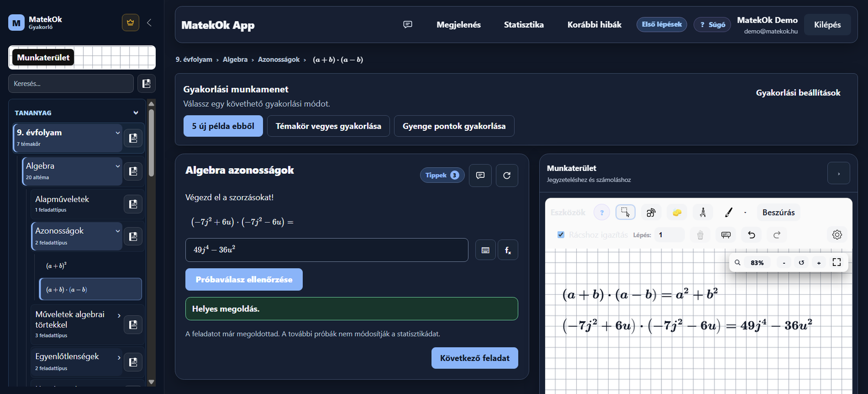868x394 pixels.
Task: Select the brush tool
Action: (x=729, y=212)
